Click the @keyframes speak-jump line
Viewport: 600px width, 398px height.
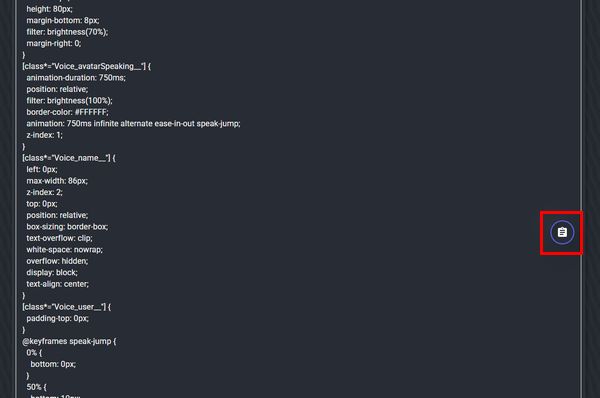pos(69,341)
